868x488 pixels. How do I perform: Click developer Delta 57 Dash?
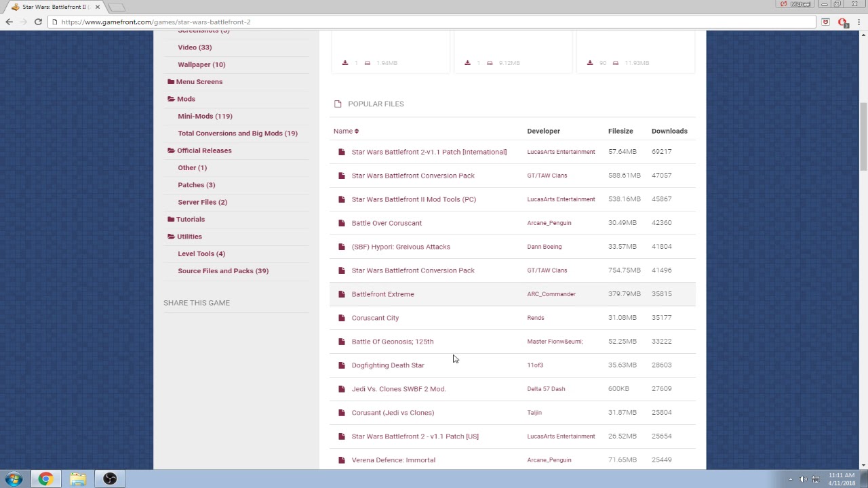point(546,389)
